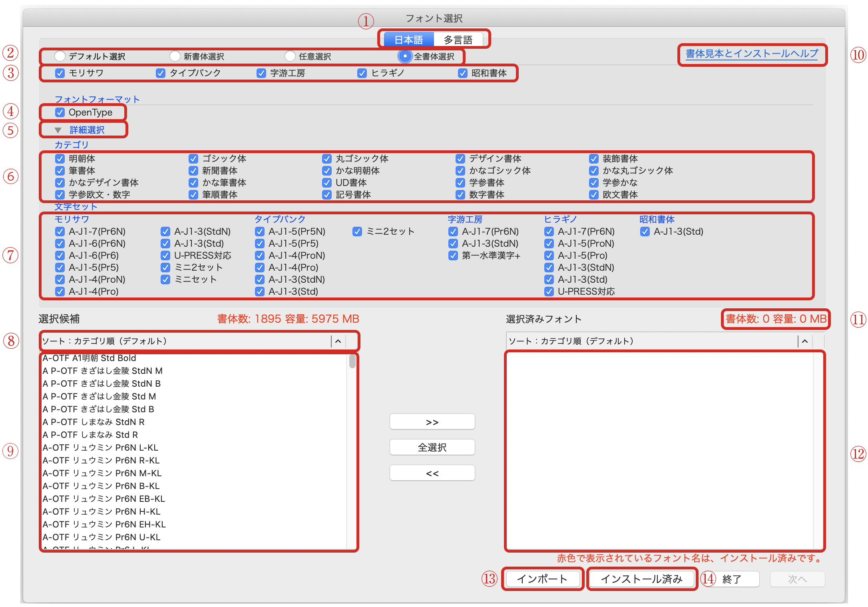Click the 終了 button
The width and height of the screenshot is (868, 607).
coord(732,579)
